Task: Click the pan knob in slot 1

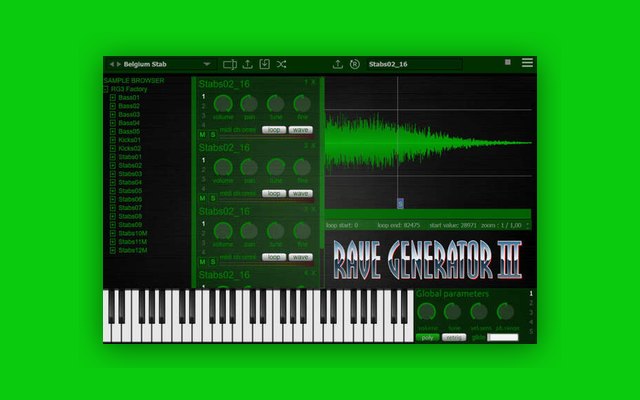Action: pos(249,104)
